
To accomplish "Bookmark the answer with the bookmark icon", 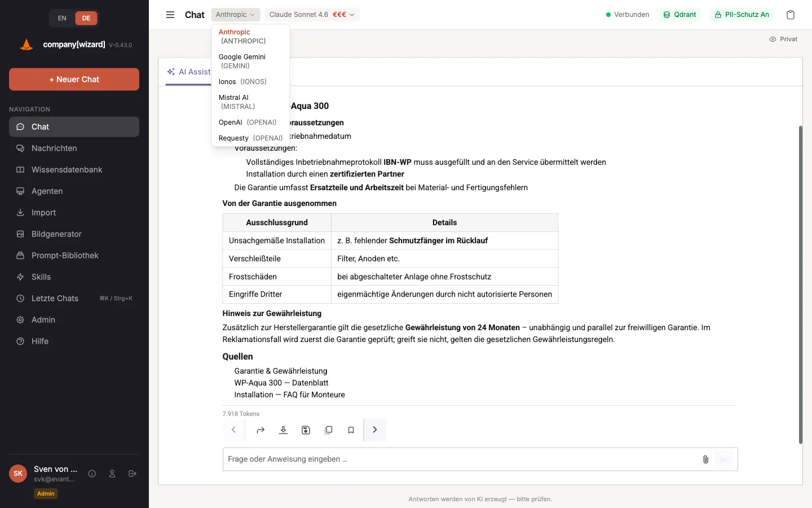I will pos(351,430).
